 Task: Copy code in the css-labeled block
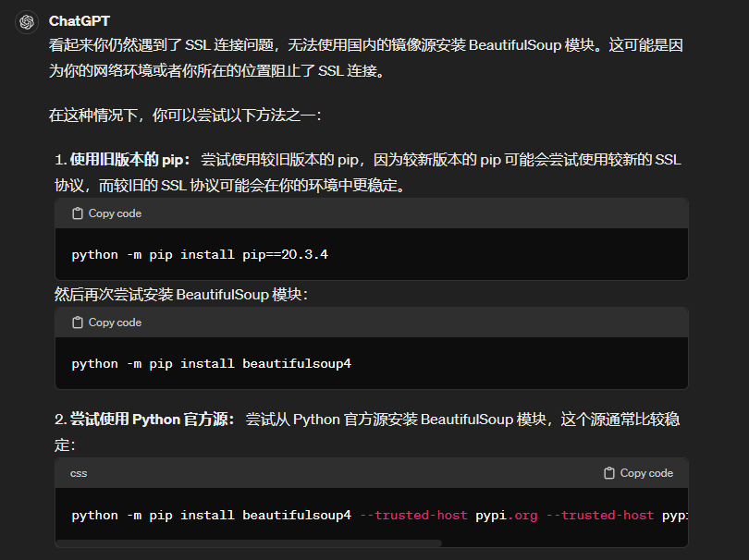(x=638, y=473)
